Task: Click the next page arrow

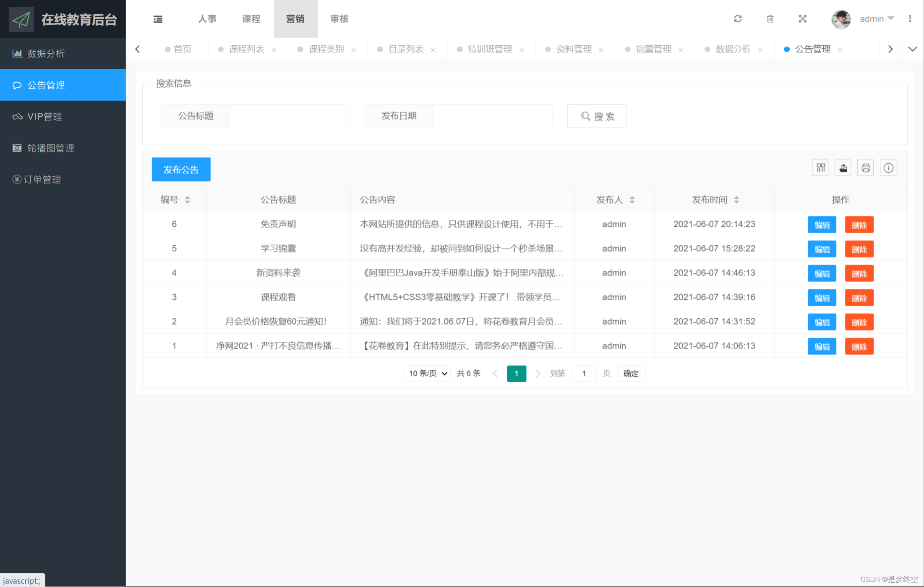Action: coord(538,373)
